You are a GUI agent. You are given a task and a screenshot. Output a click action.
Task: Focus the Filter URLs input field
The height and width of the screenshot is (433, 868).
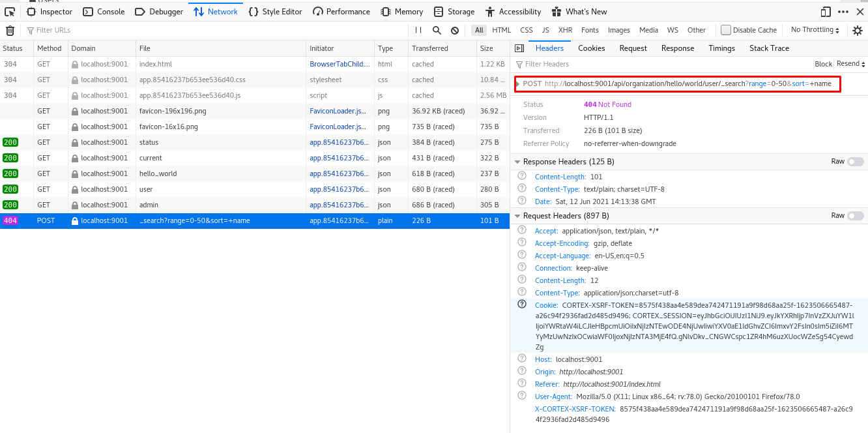click(x=215, y=30)
